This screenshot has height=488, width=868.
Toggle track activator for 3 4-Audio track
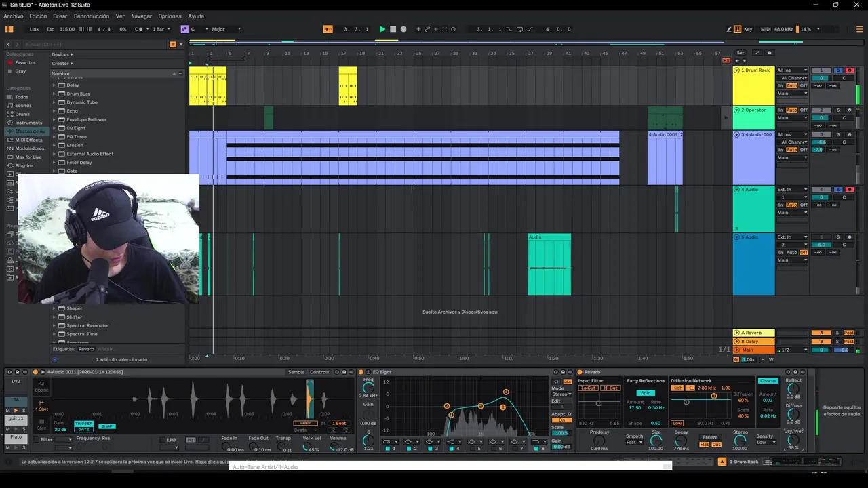(821, 134)
